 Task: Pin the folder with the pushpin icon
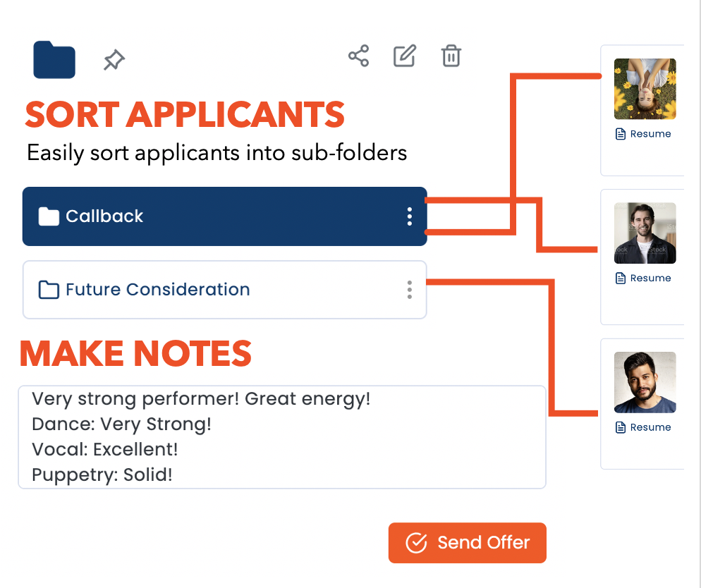(114, 59)
